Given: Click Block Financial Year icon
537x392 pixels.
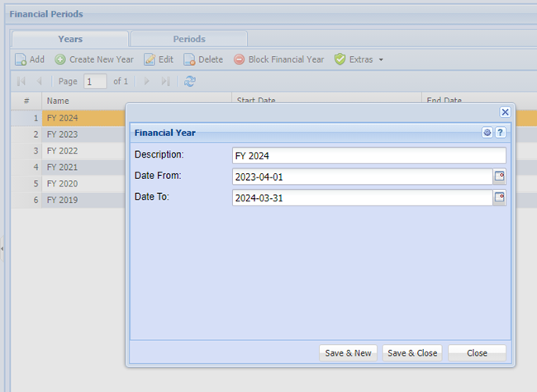Looking at the screenshot, I should click(240, 59).
